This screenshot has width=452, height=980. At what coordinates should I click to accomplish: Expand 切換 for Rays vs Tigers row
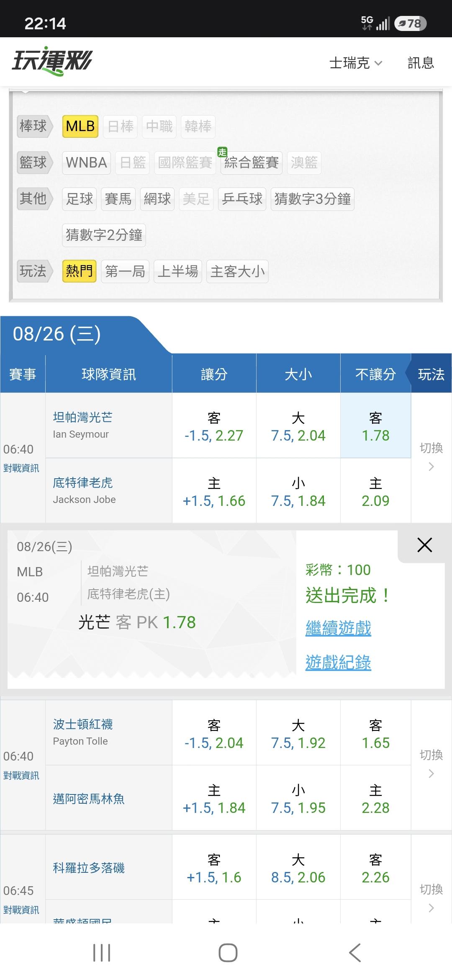[x=431, y=456]
